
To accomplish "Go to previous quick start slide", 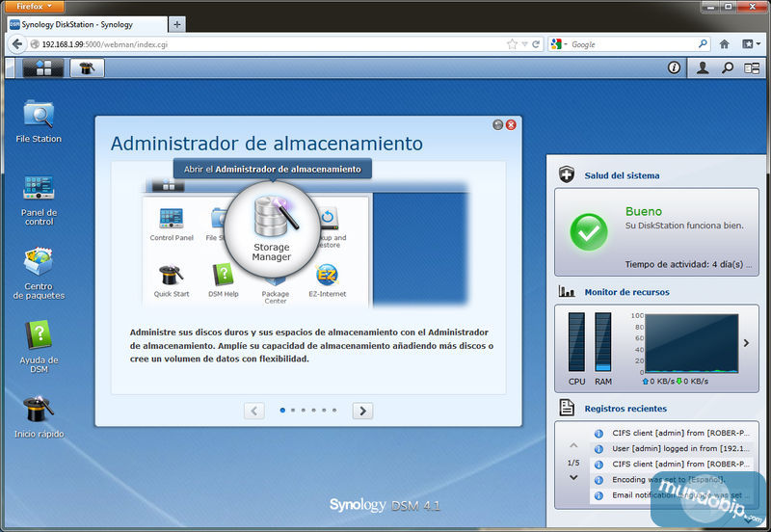I will (x=254, y=411).
